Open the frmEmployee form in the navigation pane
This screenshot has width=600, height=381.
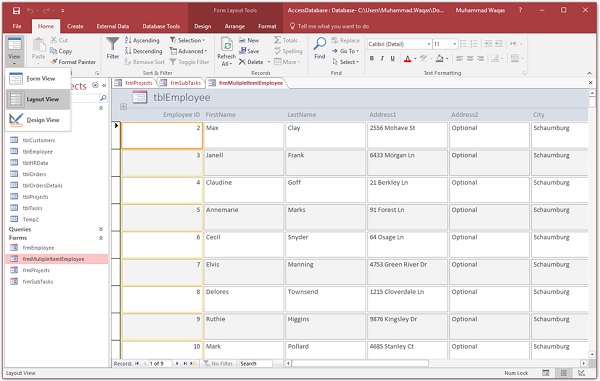38,248
